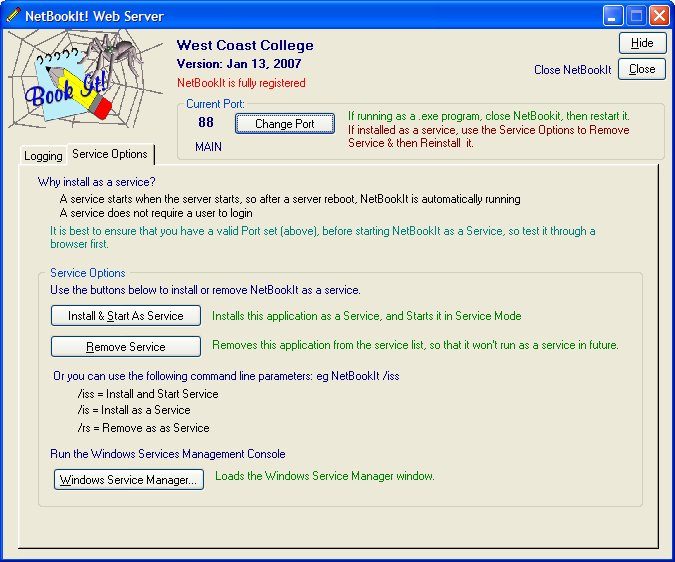Click the MAIN label under the port
Viewport: 675px width, 562px height.
208,147
